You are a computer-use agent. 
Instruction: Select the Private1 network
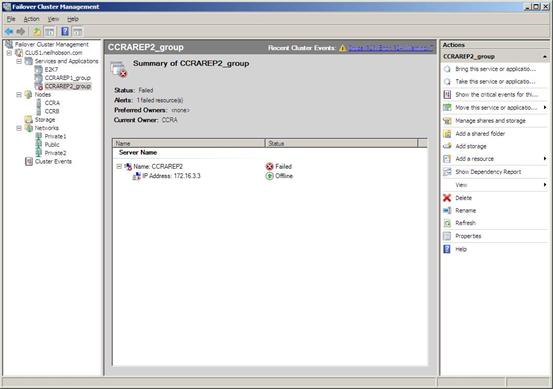point(55,136)
